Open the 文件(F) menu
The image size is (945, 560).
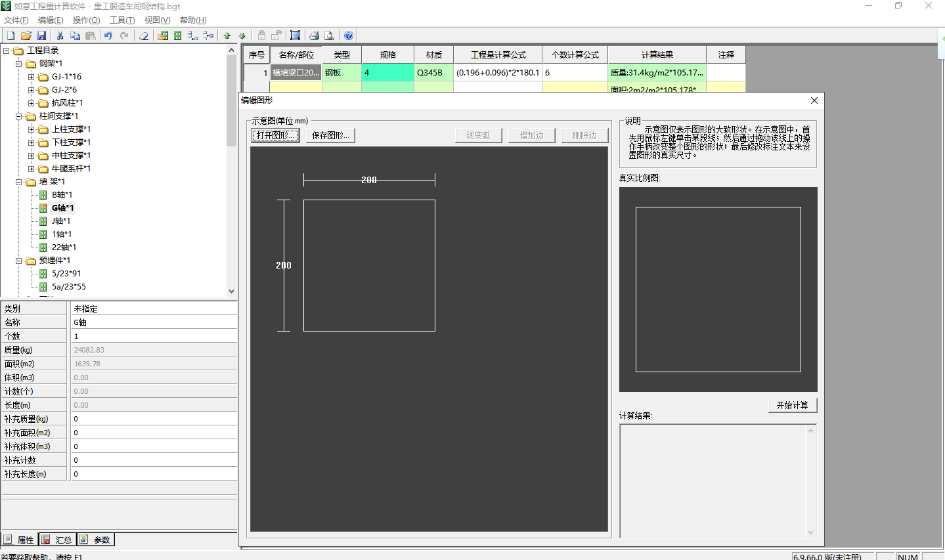click(16, 20)
